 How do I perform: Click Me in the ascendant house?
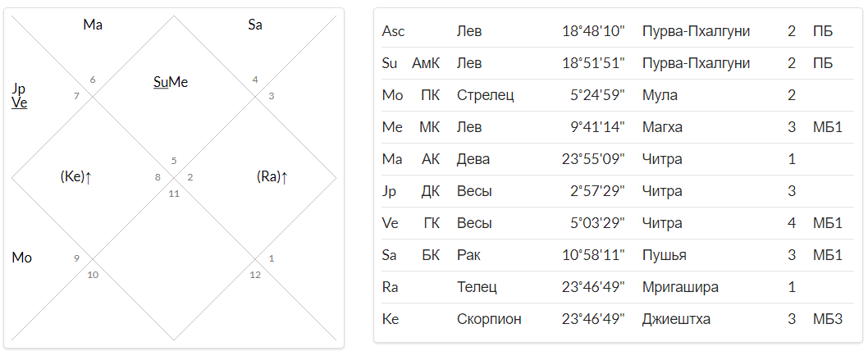pyautogui.click(x=178, y=83)
